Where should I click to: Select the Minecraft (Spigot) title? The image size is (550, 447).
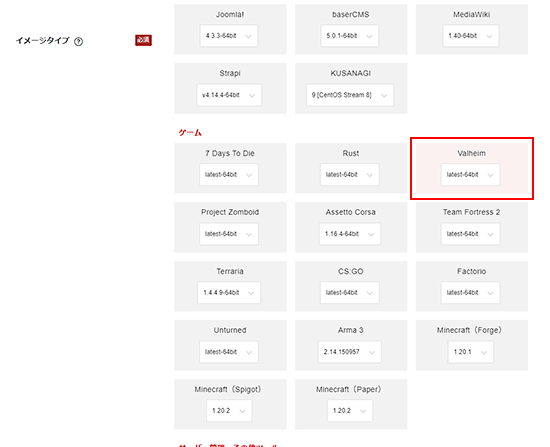point(228,389)
